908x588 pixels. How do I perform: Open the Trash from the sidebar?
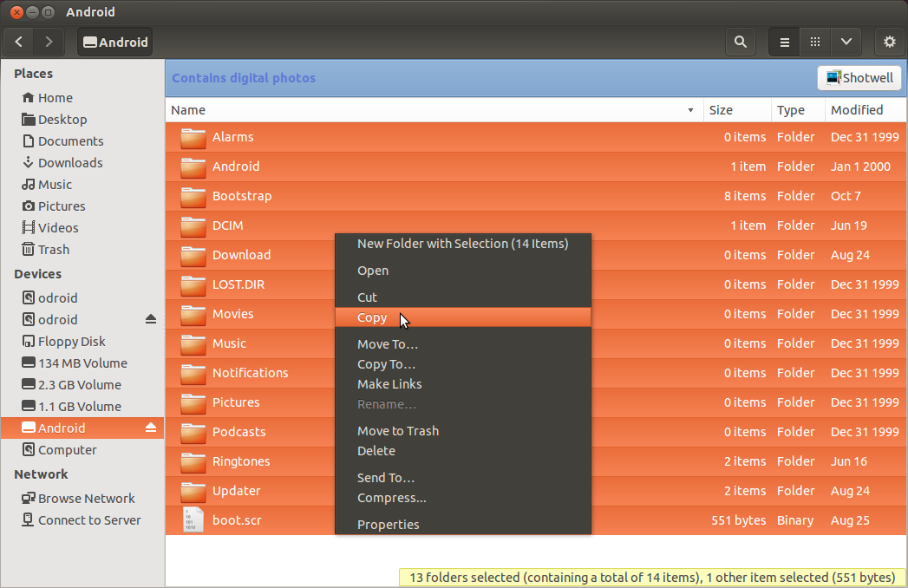53,249
